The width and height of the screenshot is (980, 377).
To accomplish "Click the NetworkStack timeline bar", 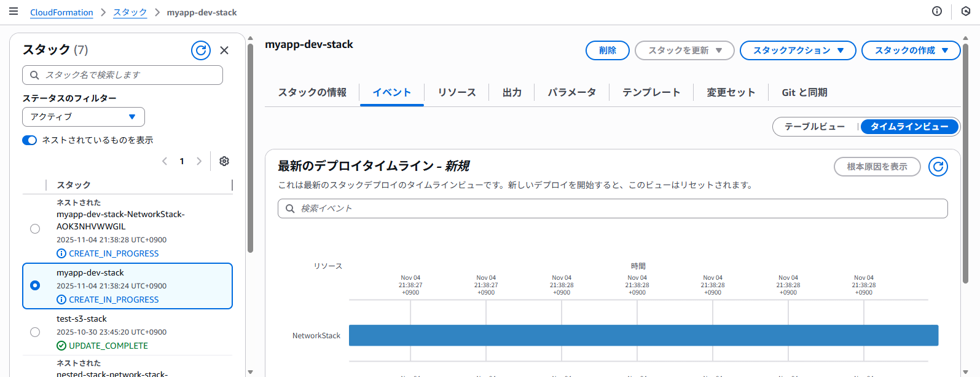I will [643, 335].
